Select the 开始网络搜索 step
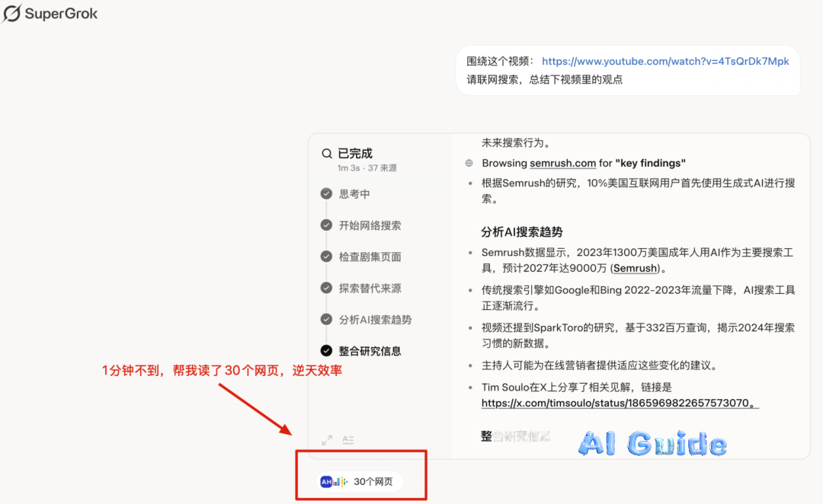The width and height of the screenshot is (823, 504). pyautogui.click(x=370, y=225)
